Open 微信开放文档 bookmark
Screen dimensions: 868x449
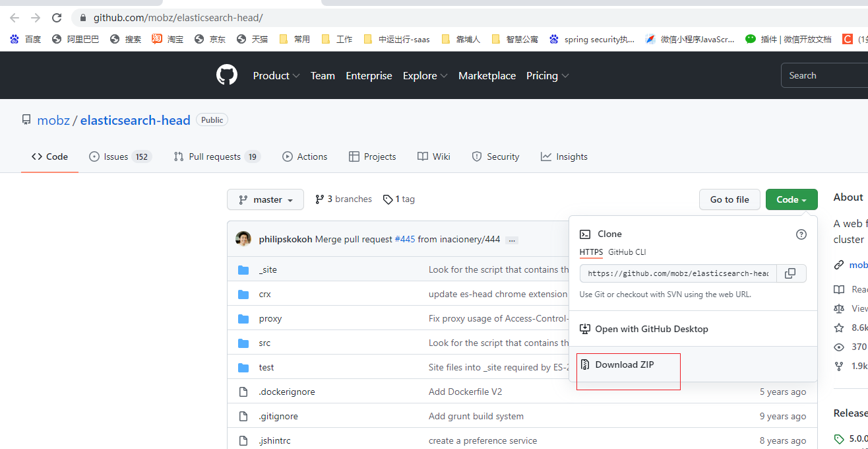pyautogui.click(x=788, y=39)
